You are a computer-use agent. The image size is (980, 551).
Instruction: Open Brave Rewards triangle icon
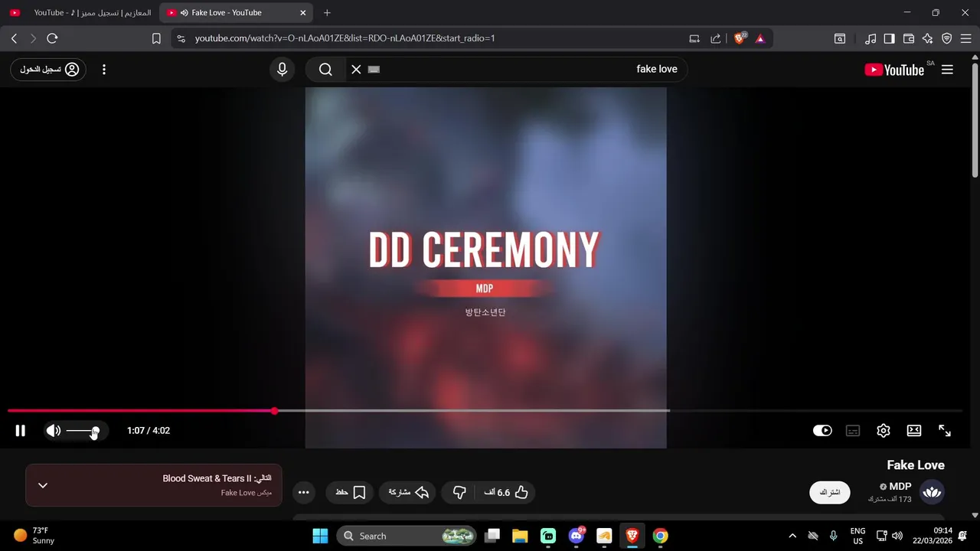[x=760, y=38]
